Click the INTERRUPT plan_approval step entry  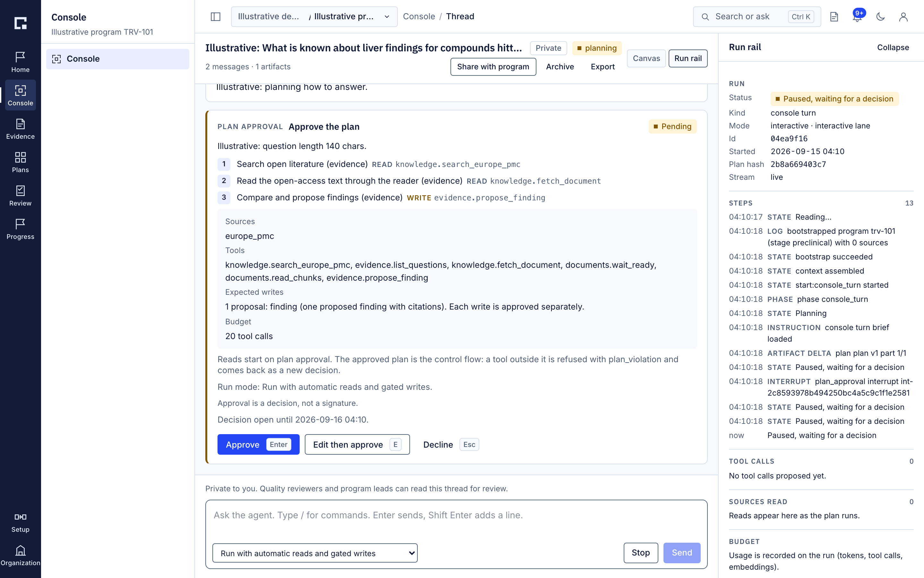821,387
